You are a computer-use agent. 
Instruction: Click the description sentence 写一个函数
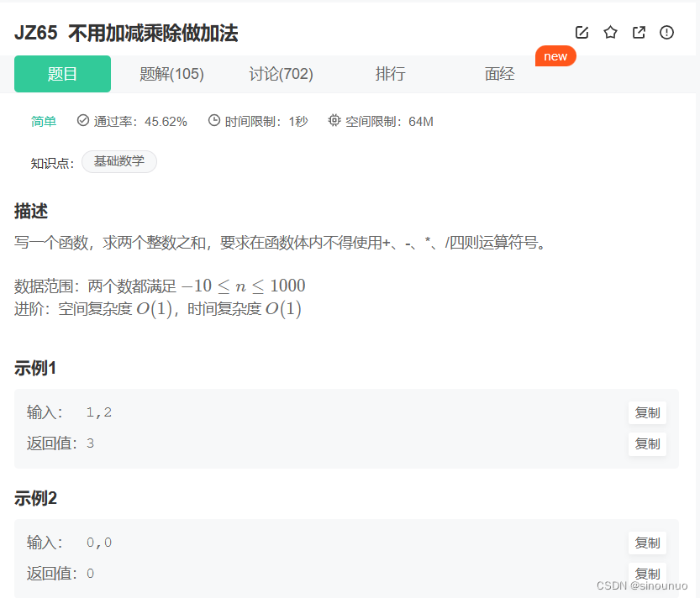[280, 243]
